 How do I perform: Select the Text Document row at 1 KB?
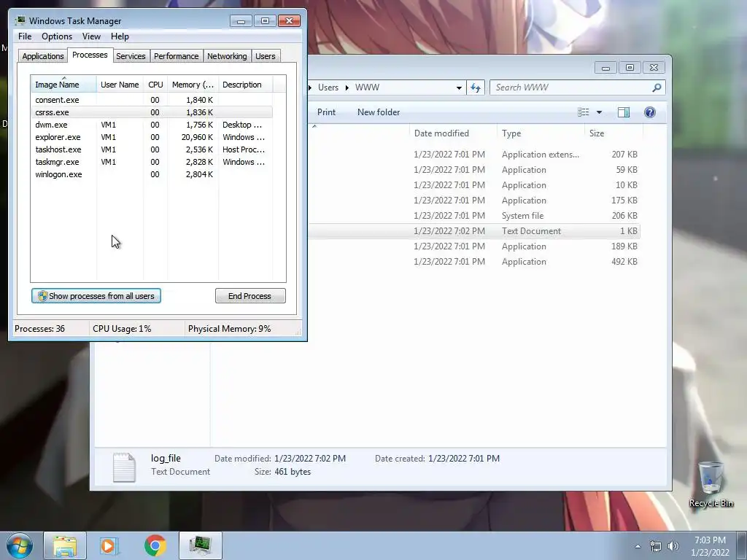(x=474, y=231)
